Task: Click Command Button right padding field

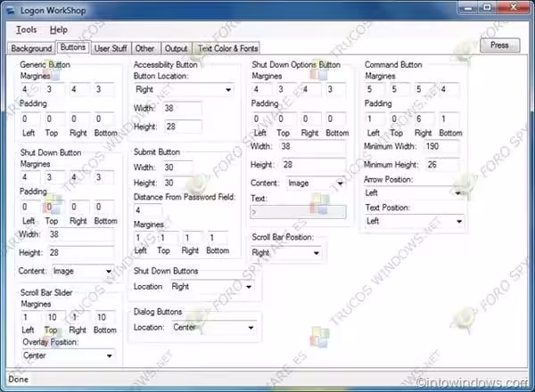Action: [x=424, y=119]
